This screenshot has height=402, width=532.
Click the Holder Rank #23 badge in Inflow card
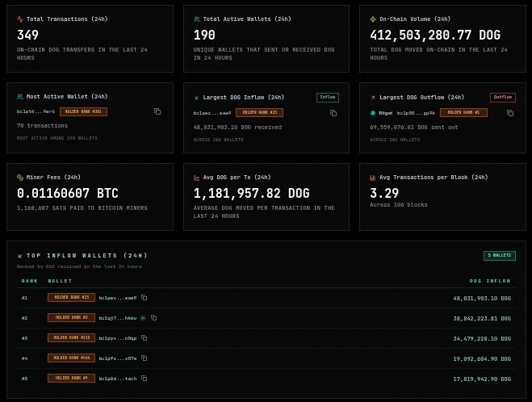258,112
